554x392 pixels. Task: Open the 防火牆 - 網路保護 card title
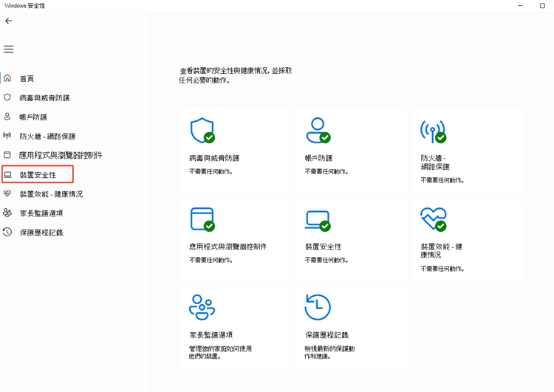click(x=435, y=162)
